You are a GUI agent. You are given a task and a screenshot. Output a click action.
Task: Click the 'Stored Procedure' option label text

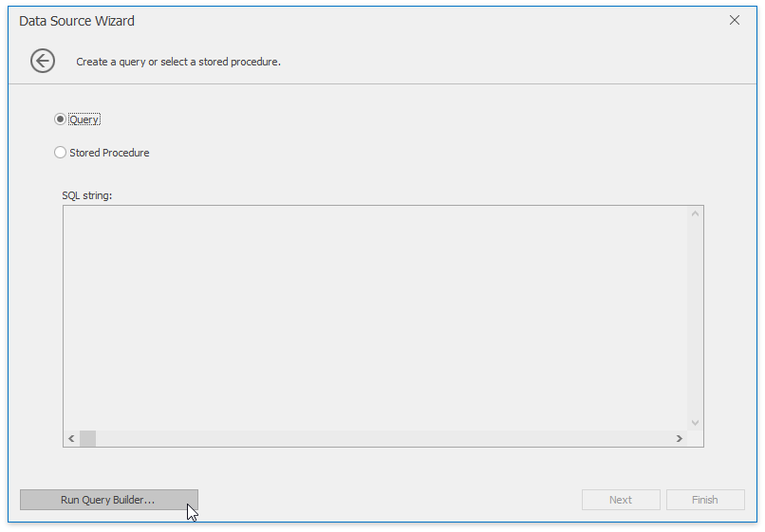(109, 153)
